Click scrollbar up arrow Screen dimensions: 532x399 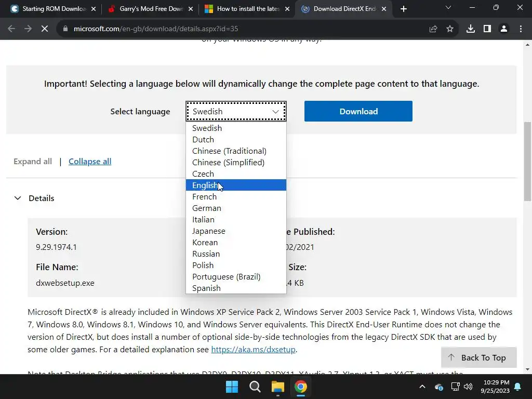tap(527, 45)
